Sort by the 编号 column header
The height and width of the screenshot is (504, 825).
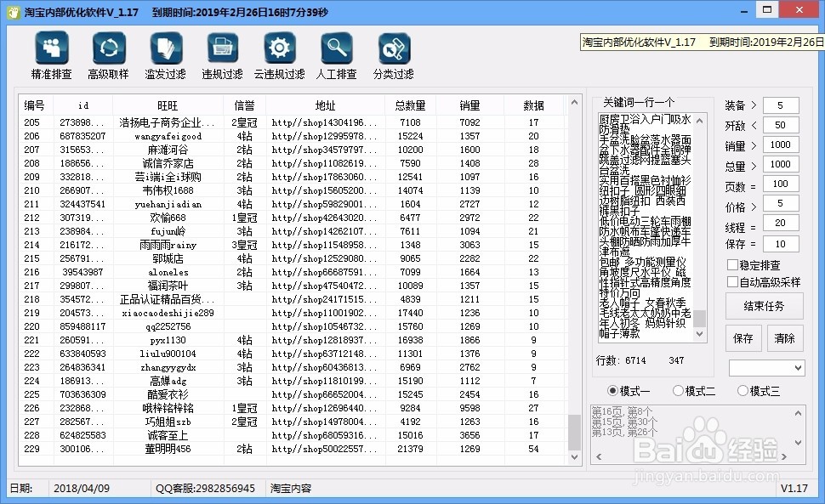point(35,105)
